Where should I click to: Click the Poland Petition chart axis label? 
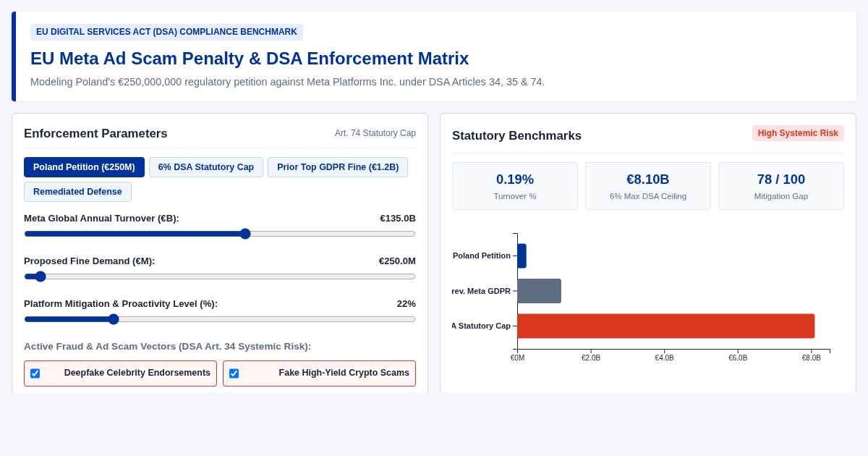[x=482, y=256]
